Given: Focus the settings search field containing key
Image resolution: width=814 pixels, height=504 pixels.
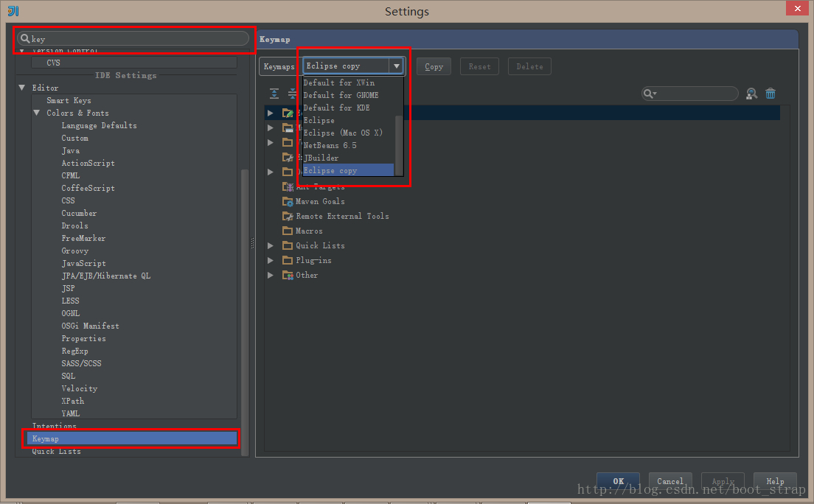Looking at the screenshot, I should [x=133, y=38].
